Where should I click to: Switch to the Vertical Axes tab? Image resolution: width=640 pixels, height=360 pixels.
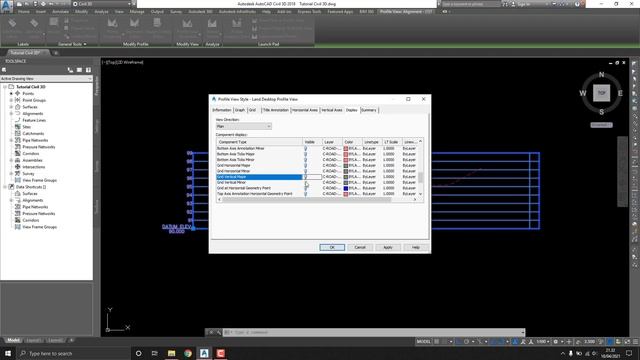coord(332,110)
